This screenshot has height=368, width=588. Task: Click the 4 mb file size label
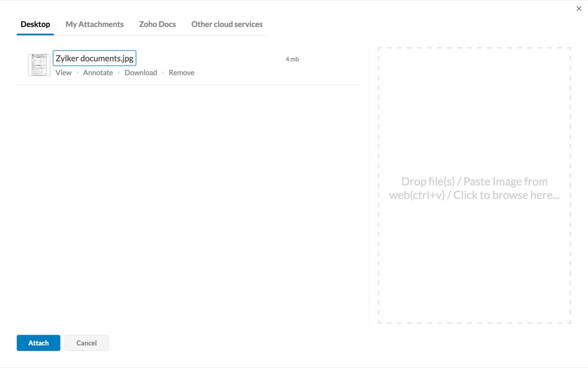tap(292, 59)
